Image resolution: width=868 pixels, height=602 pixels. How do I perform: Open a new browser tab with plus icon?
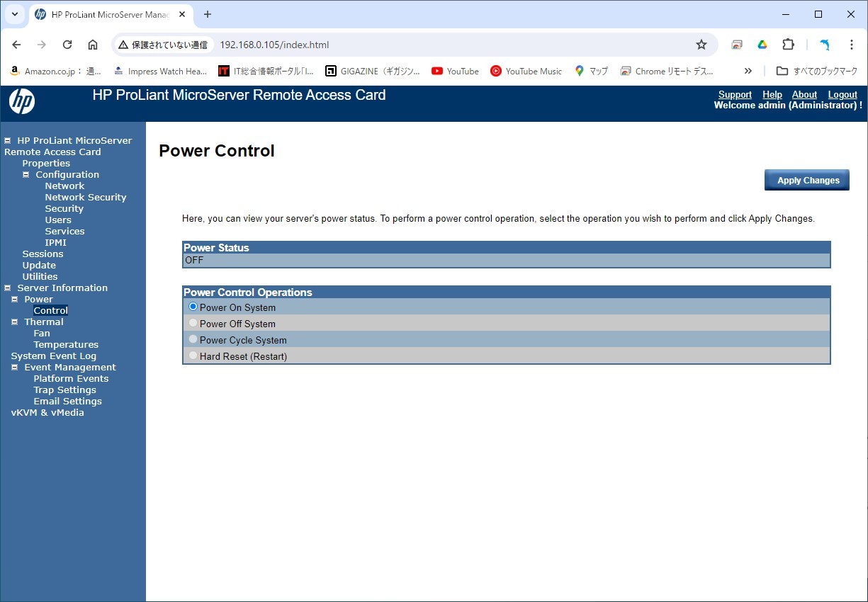pyautogui.click(x=208, y=14)
